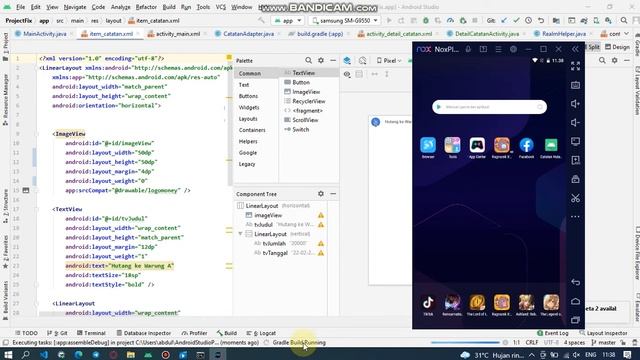
Task: Open the Refactor menu
Action: coord(146,7)
